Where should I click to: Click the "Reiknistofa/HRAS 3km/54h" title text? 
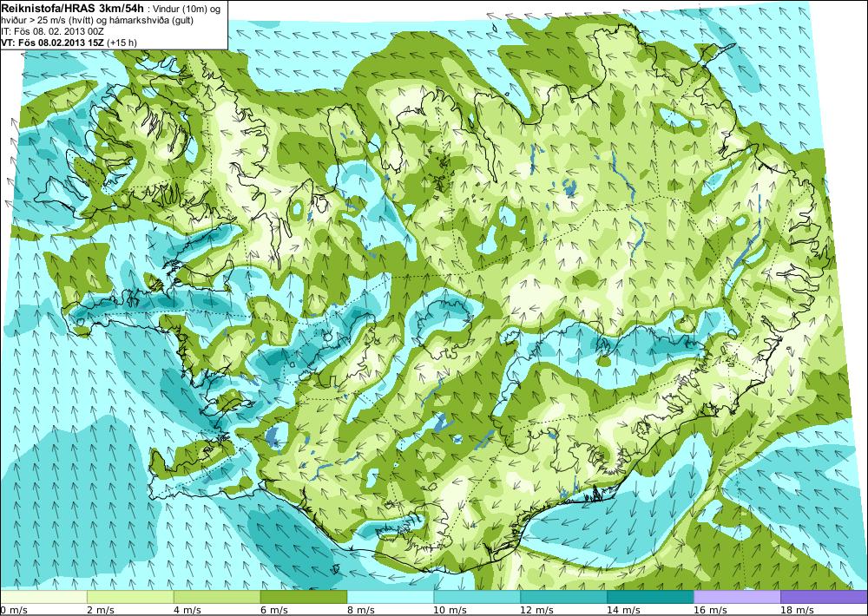pos(73,7)
